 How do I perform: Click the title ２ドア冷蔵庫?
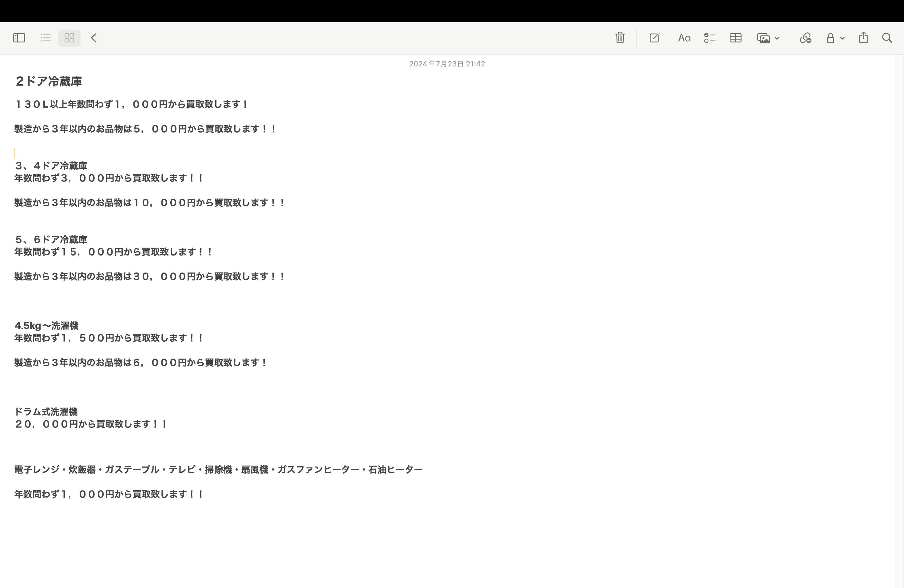tap(49, 81)
